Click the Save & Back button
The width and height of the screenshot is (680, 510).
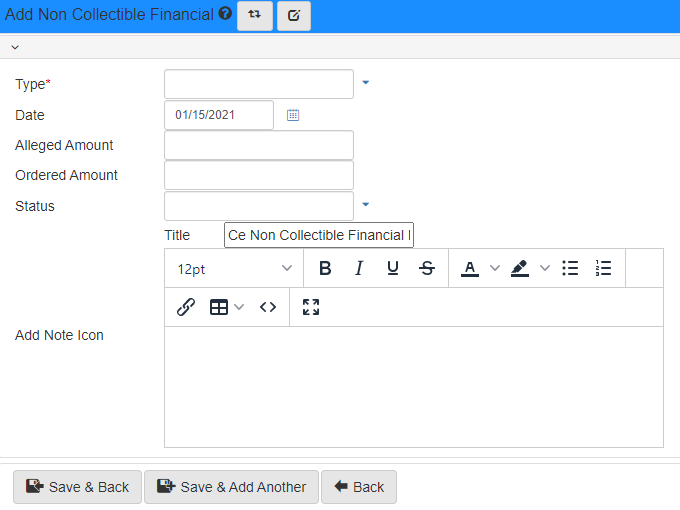pos(77,487)
